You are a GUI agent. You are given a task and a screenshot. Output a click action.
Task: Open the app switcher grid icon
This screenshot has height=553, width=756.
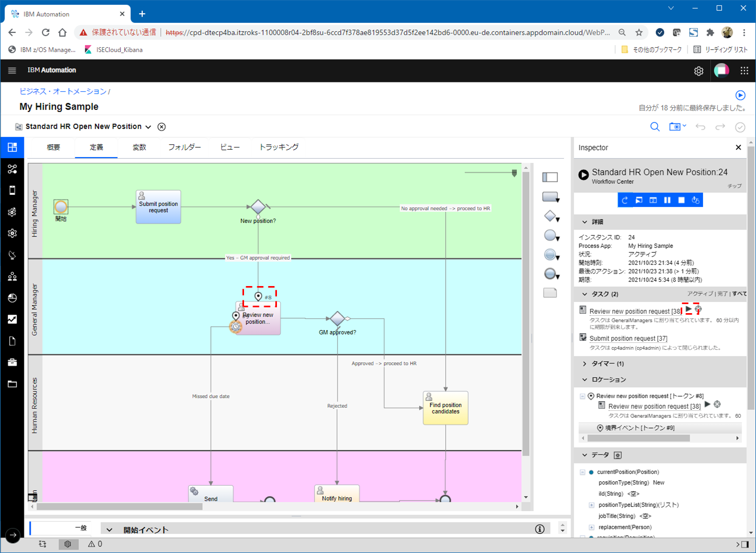[x=744, y=71]
